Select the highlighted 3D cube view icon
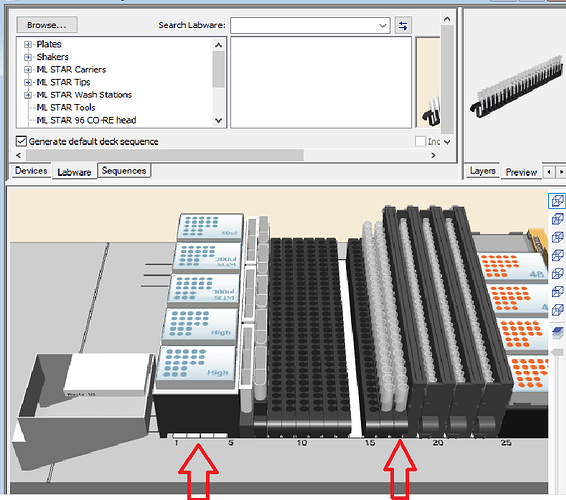The height and width of the screenshot is (500, 566). click(x=557, y=201)
